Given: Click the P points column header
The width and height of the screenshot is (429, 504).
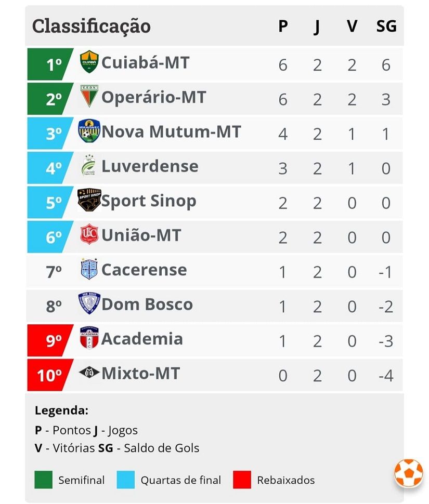Looking at the screenshot, I should point(283,26).
